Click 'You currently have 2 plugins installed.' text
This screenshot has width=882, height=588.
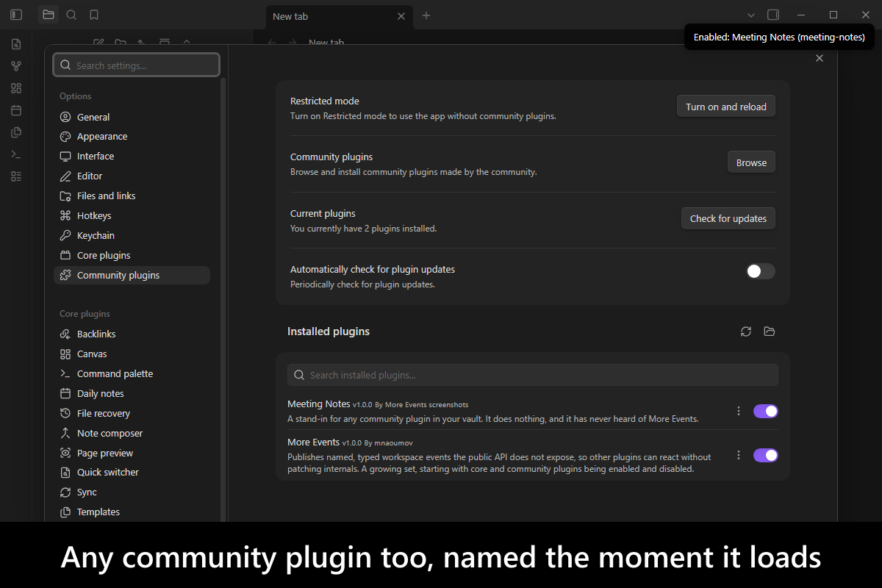(x=364, y=229)
